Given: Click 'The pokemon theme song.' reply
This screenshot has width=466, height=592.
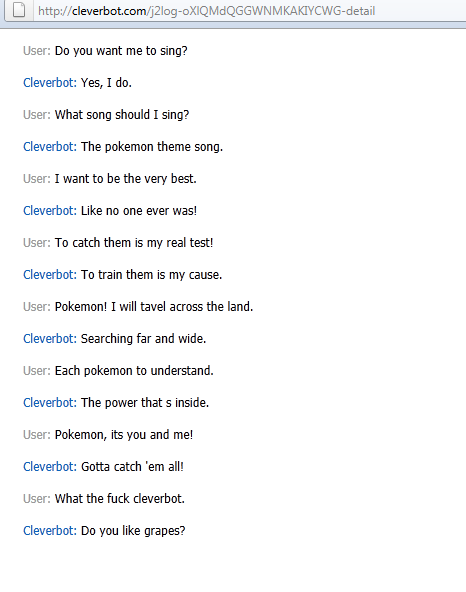Looking at the screenshot, I should point(152,147).
